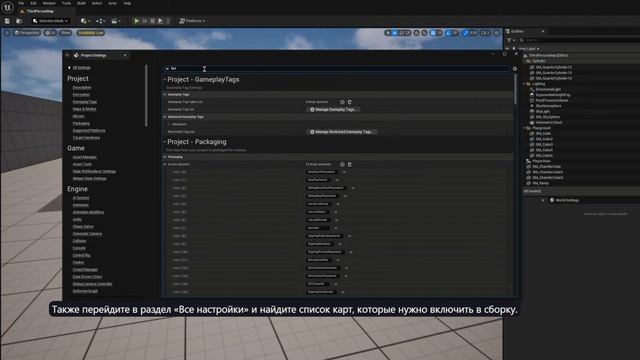Image resolution: width=640 pixels, height=360 pixels.
Task: Start Play in editor with green Play button
Action: [137, 21]
